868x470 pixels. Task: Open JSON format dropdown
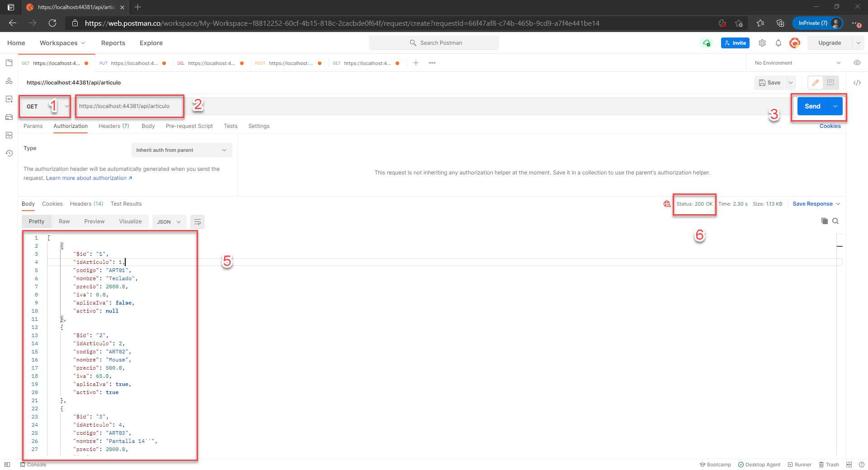pyautogui.click(x=169, y=222)
